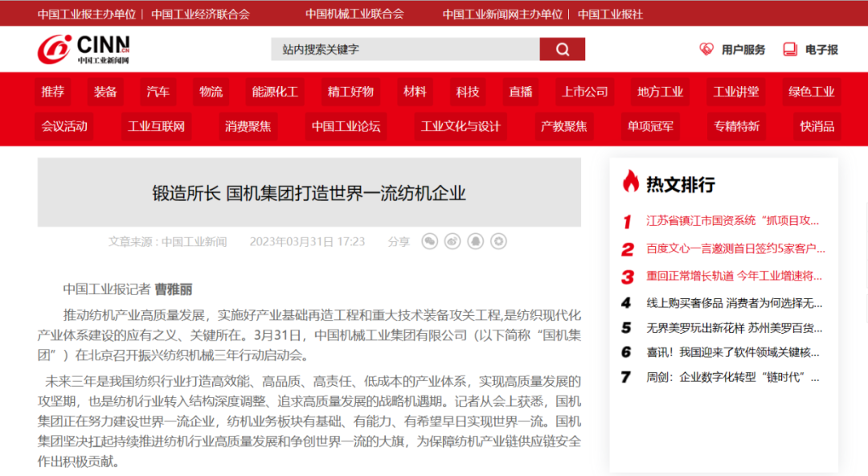
Task: Visit the 中国工业经济联合会 link in the top bar
Action: tap(200, 14)
